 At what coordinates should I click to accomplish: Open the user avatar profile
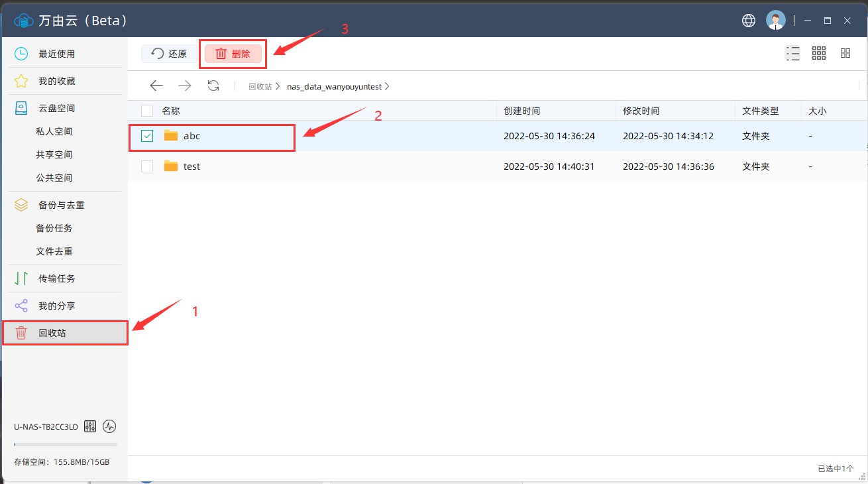775,21
